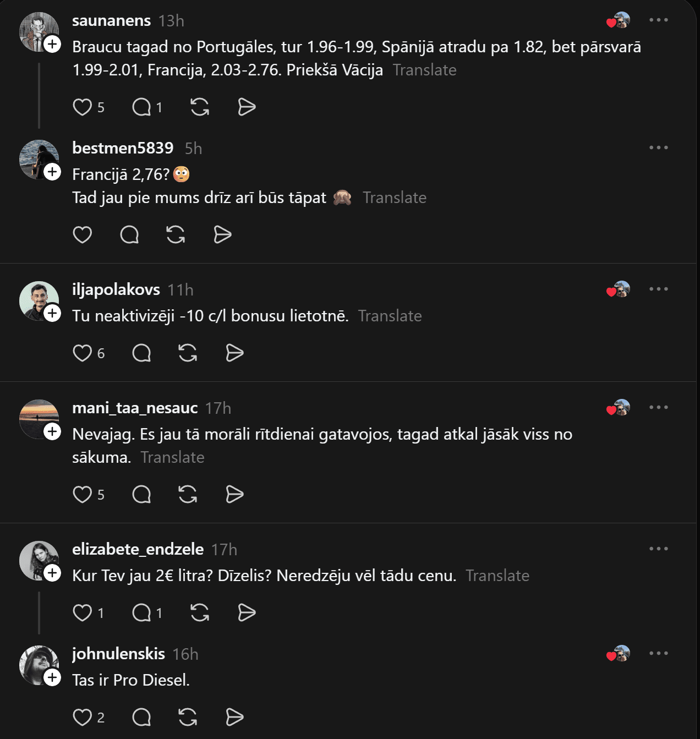
Task: Translate elizabete_endzele's question about diesel
Action: [x=497, y=576]
